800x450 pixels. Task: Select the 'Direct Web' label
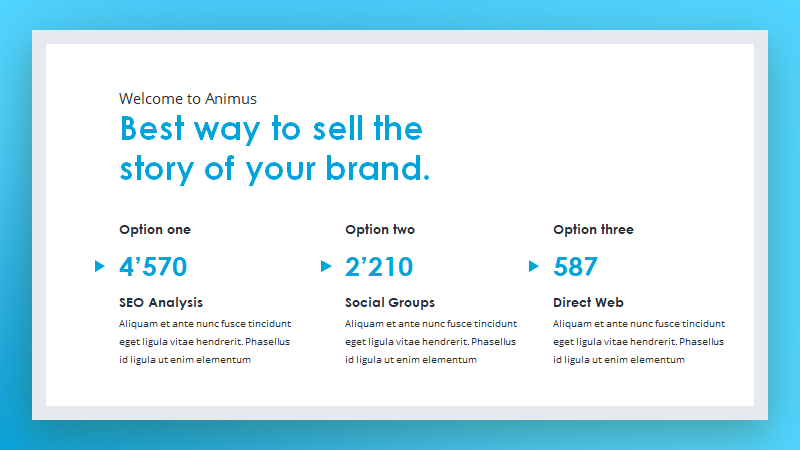coord(588,303)
